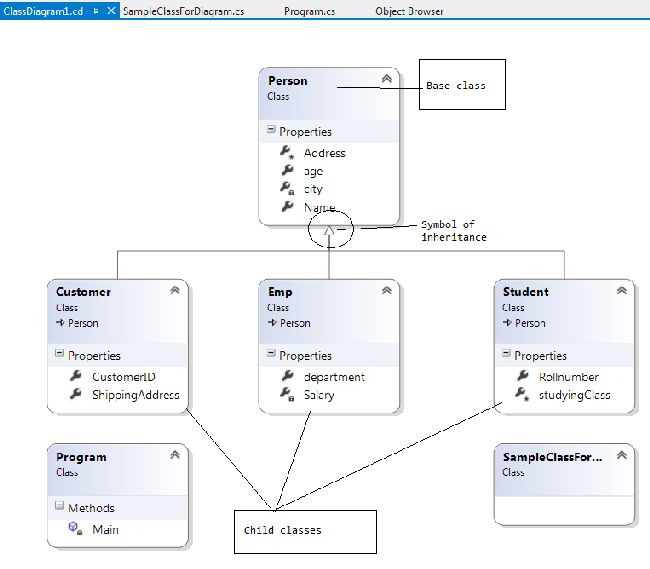This screenshot has width=650, height=569.
Task: Select the age property text
Action: [x=313, y=172]
